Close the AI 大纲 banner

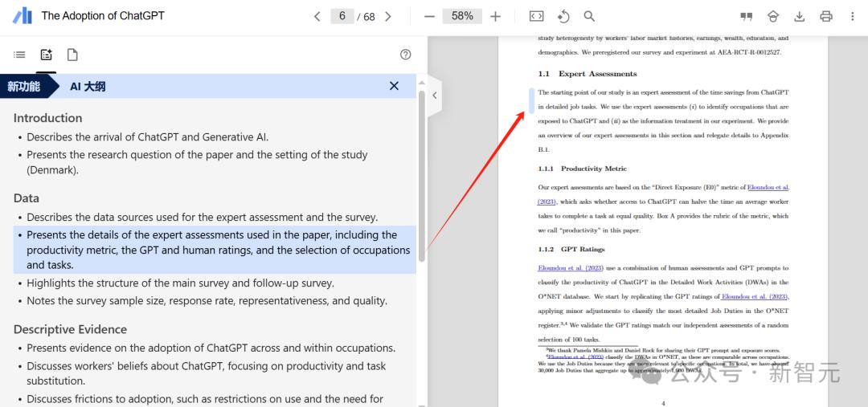[394, 86]
